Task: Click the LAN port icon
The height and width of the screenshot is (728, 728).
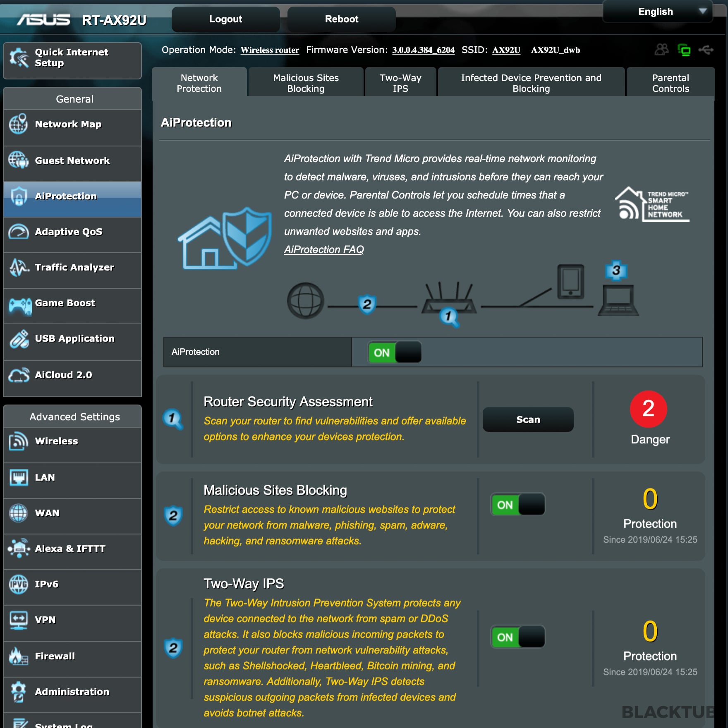Action: click(x=19, y=477)
